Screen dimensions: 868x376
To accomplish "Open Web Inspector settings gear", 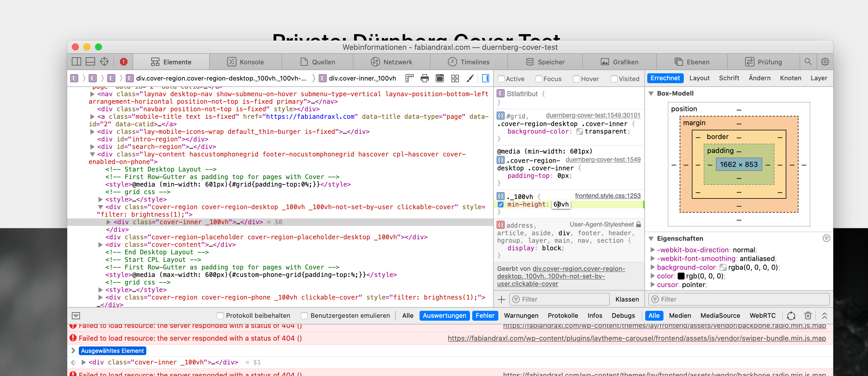I will point(825,62).
